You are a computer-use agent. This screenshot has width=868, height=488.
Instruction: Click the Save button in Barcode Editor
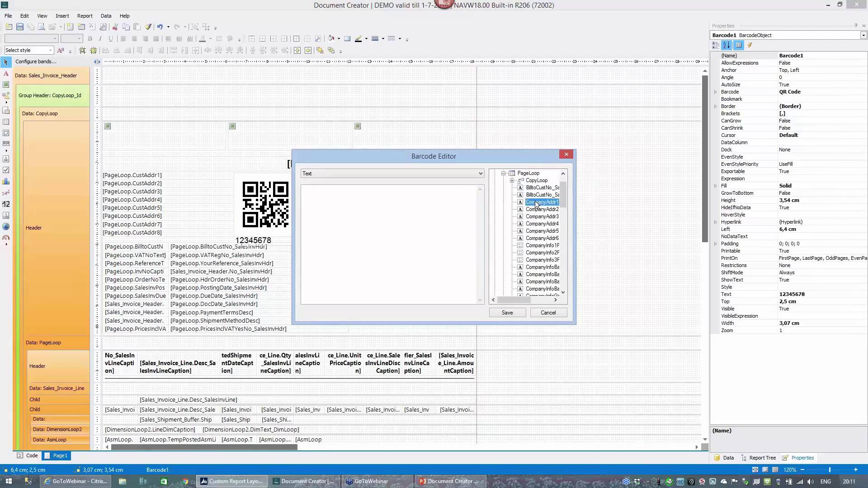507,312
